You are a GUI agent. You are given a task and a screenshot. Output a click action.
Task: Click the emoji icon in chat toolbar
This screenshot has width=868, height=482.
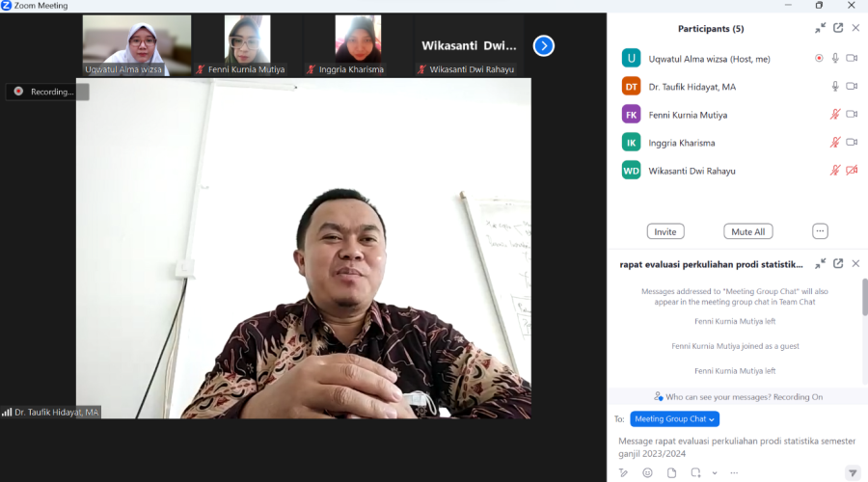(x=647, y=472)
